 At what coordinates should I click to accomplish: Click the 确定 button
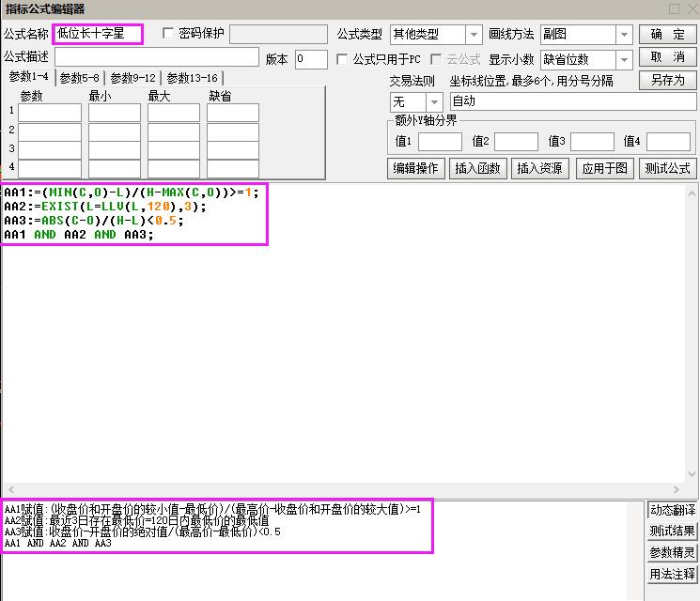coord(668,34)
